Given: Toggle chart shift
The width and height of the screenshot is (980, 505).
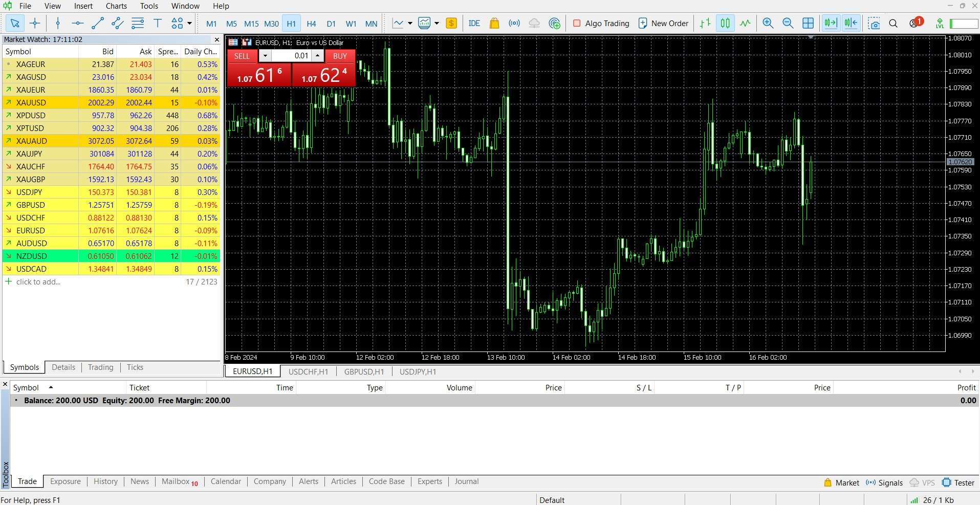Looking at the screenshot, I should coord(851,23).
